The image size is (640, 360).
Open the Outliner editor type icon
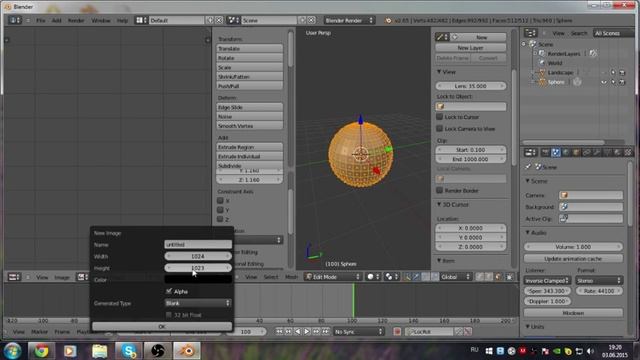click(531, 33)
